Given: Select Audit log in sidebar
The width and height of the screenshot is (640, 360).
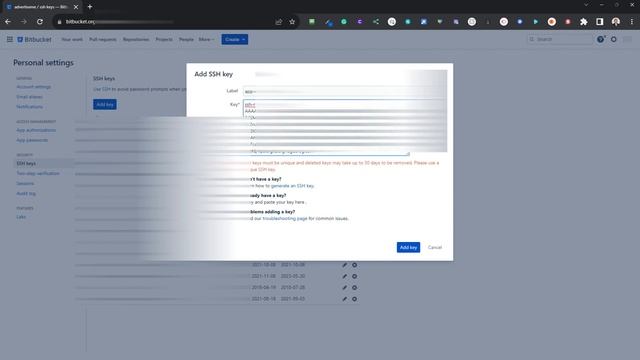Looking at the screenshot, I should tap(26, 193).
